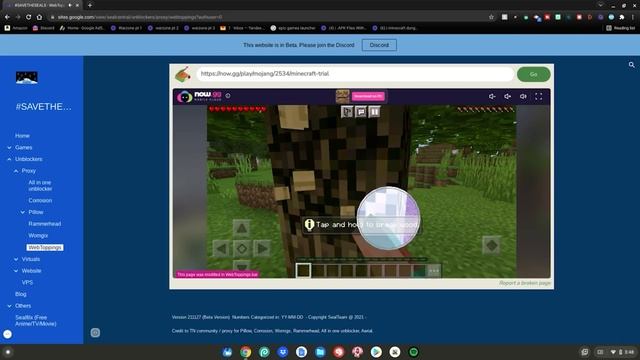Click the small info icon beside now.gg logo
640x360 pixels.
[228, 96]
